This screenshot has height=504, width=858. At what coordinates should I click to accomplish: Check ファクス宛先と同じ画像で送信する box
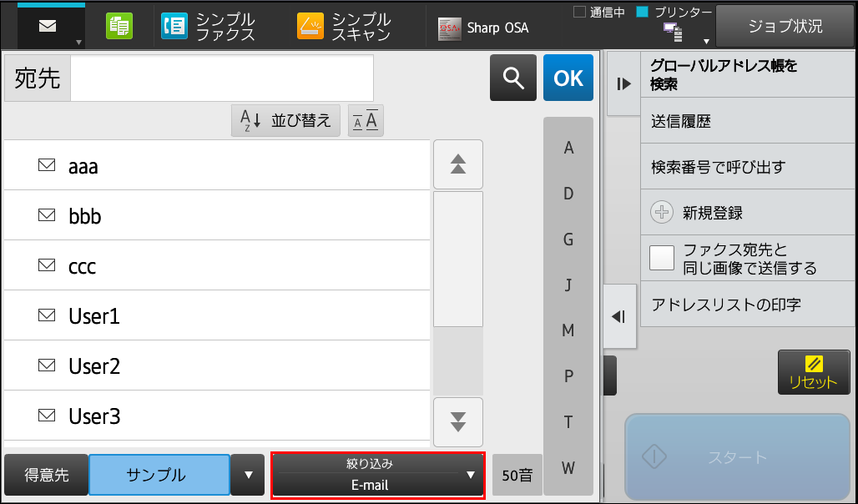pos(662,258)
